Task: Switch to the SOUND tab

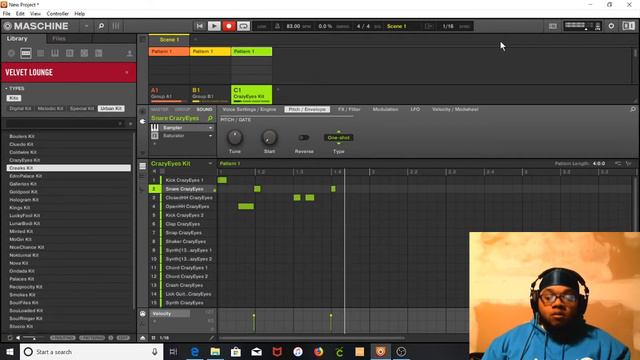Action: pos(204,109)
